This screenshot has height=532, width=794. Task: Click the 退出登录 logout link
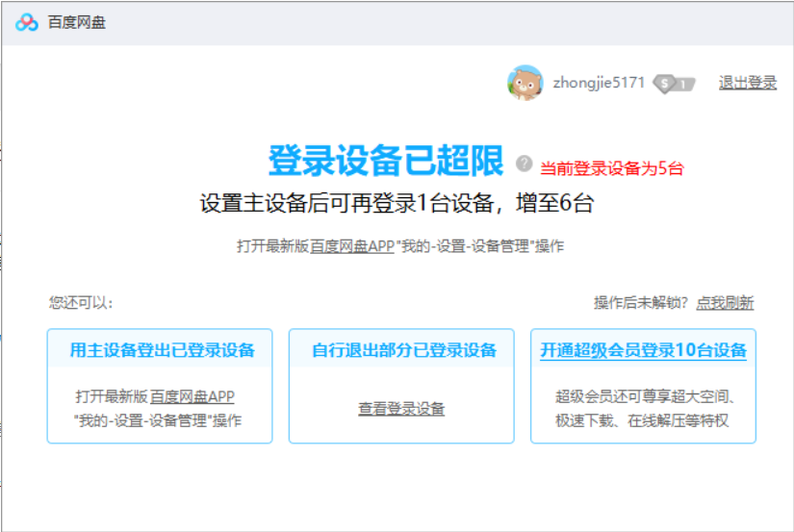(x=748, y=83)
